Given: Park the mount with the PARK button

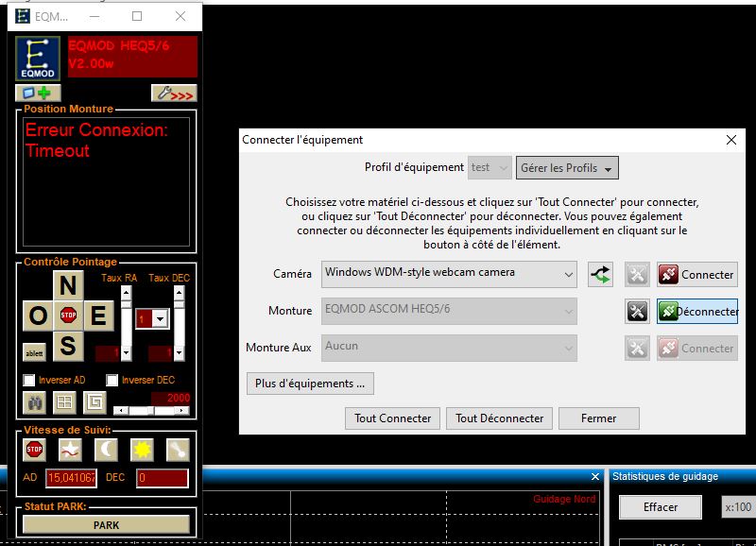Looking at the screenshot, I should click(106, 525).
